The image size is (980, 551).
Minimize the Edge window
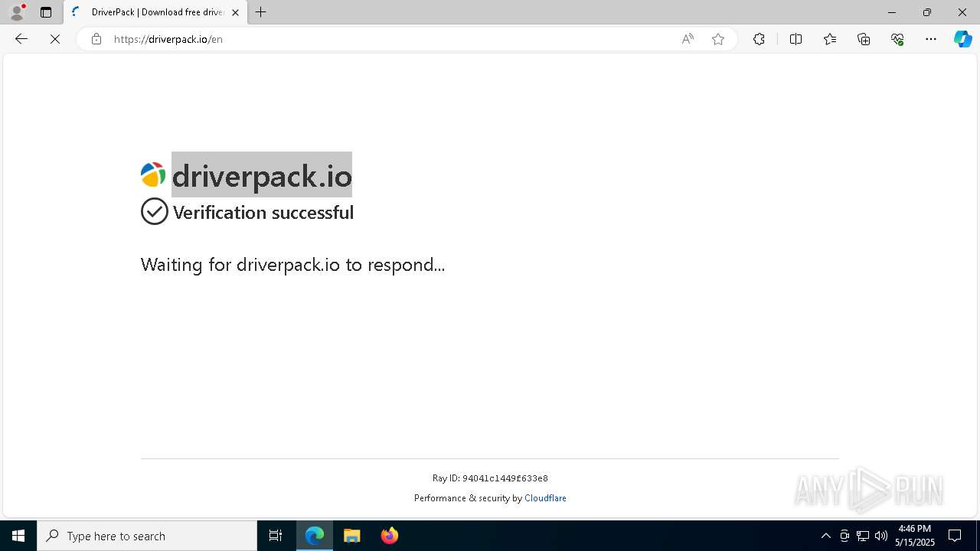tap(891, 12)
